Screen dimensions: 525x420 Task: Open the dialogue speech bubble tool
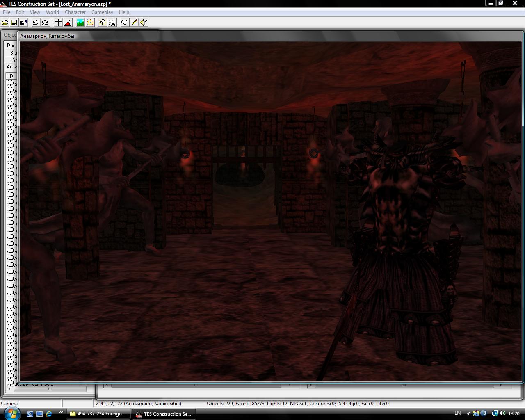(125, 23)
